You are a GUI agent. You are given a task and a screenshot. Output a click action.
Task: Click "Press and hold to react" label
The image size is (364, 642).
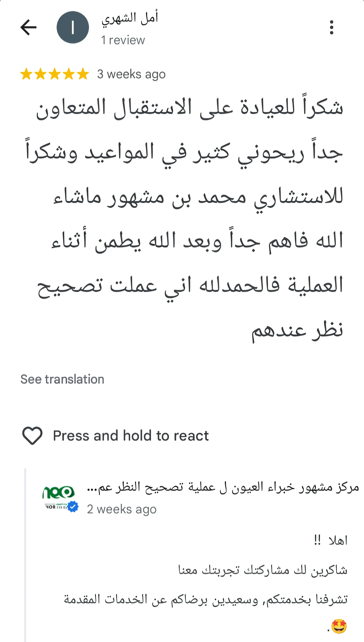(x=131, y=436)
